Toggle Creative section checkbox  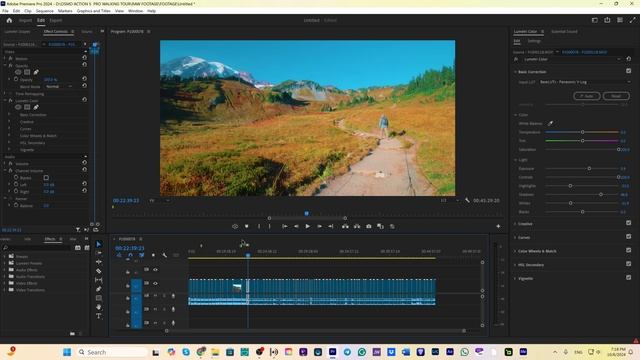629,223
